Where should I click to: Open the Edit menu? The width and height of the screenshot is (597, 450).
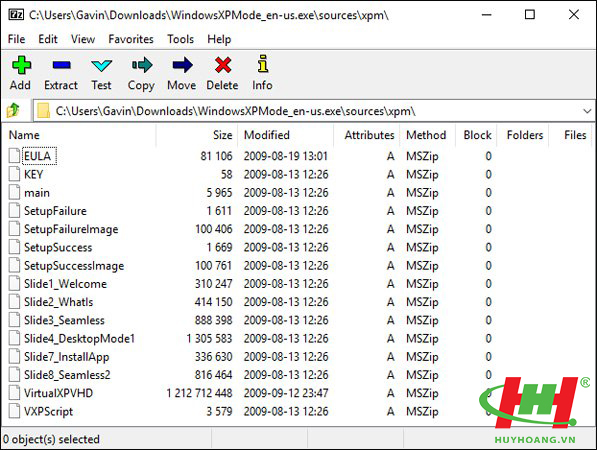point(48,39)
